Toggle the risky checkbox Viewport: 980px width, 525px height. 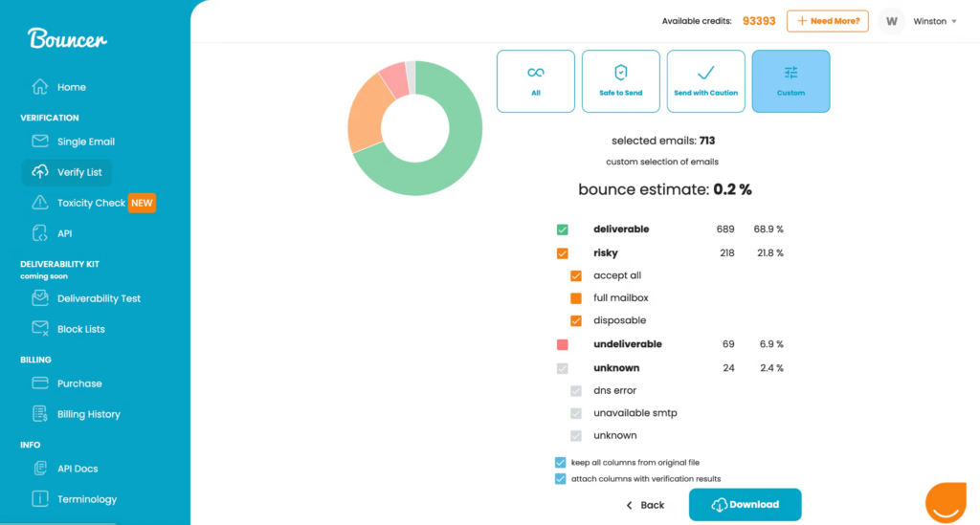[x=563, y=252]
